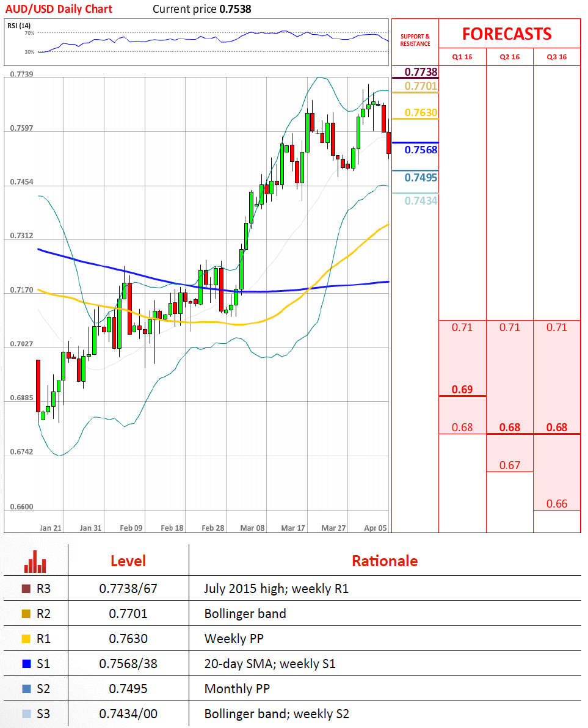Screen dimensions: 588x728
Task: Click the SUPPORT & RESISTANCE header
Action: coord(415,40)
